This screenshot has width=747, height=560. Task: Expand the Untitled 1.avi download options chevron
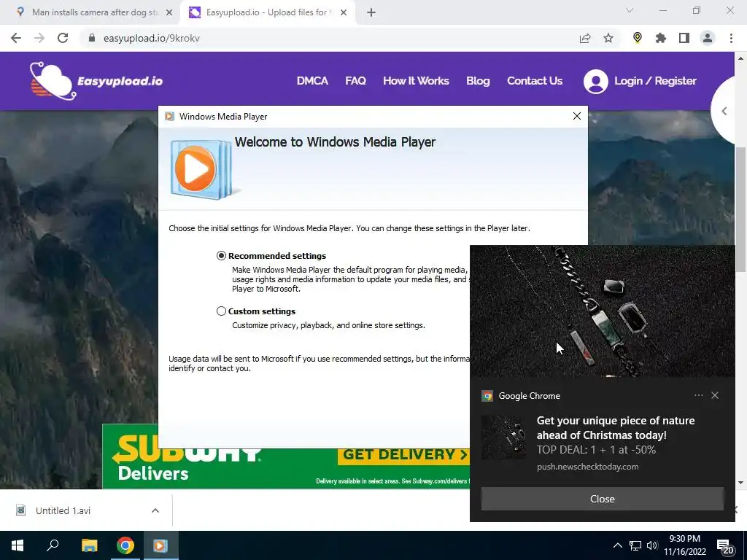pyautogui.click(x=155, y=510)
